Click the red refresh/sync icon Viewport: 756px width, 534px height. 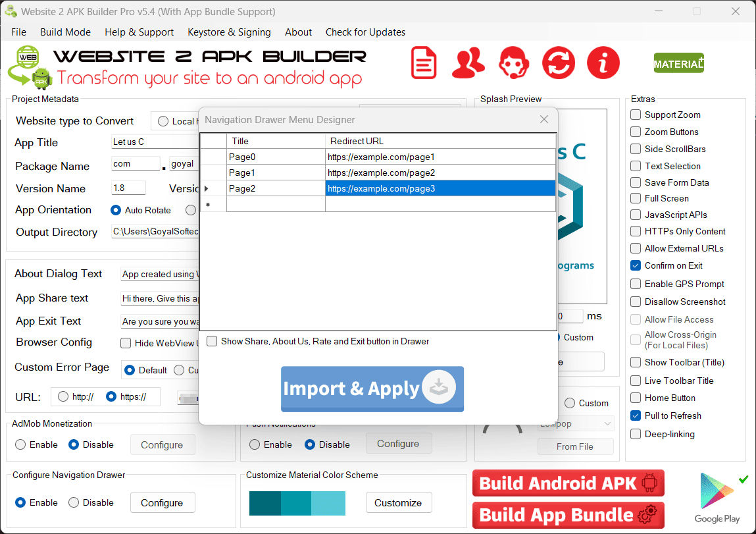click(x=558, y=62)
